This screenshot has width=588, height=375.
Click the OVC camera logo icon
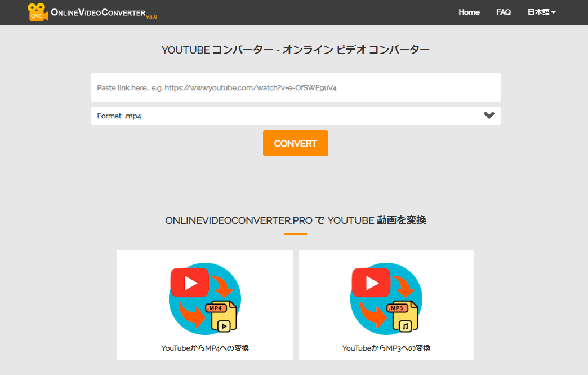(38, 12)
